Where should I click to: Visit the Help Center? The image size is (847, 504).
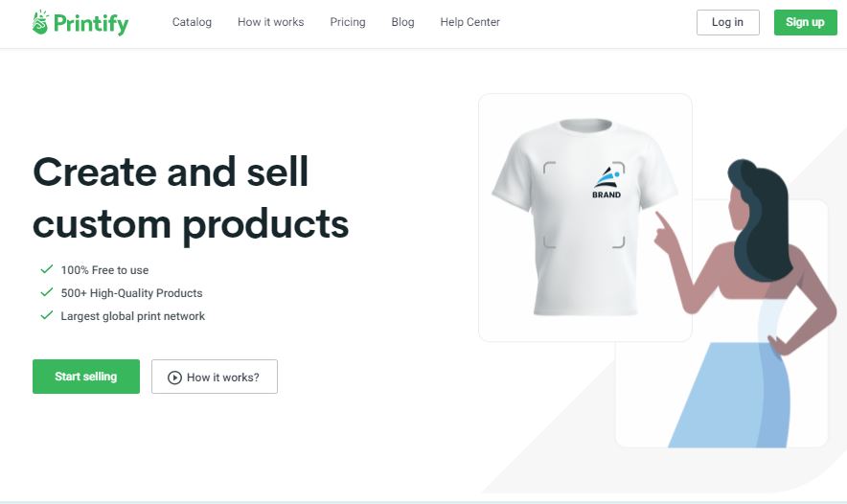pos(469,22)
